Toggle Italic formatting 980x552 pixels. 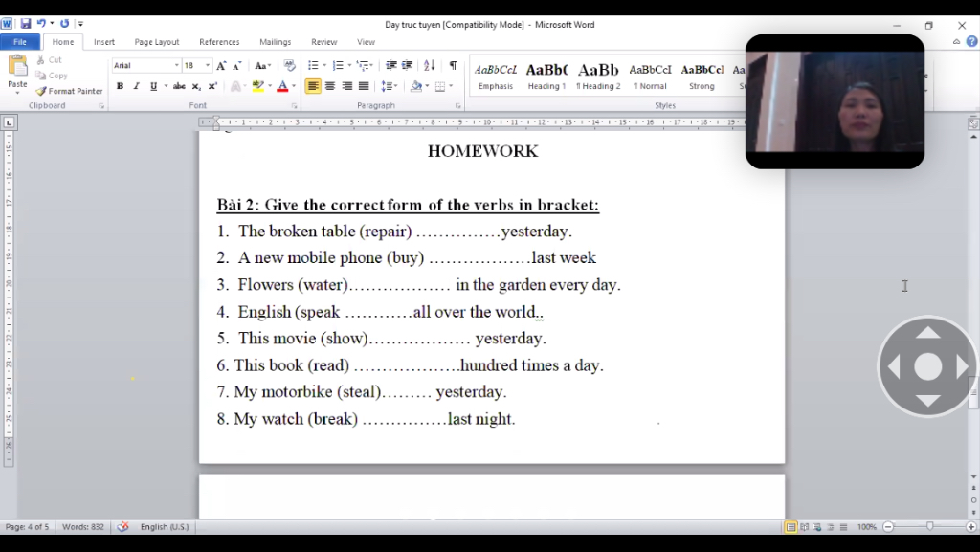(136, 86)
